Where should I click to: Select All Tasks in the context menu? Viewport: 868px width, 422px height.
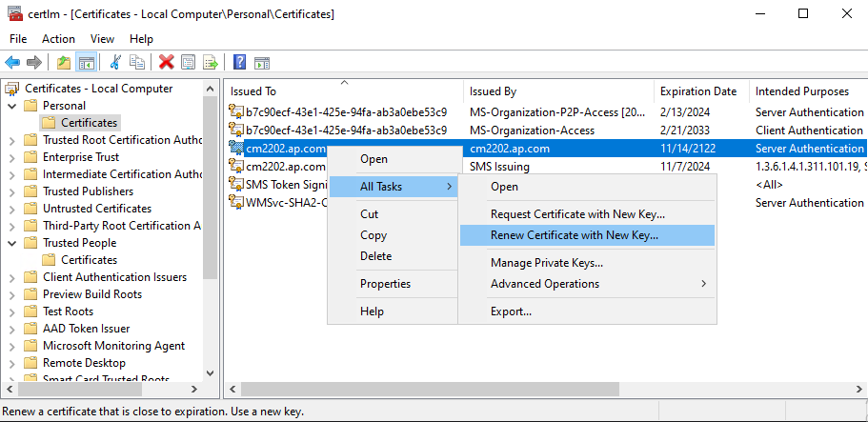tap(393, 187)
